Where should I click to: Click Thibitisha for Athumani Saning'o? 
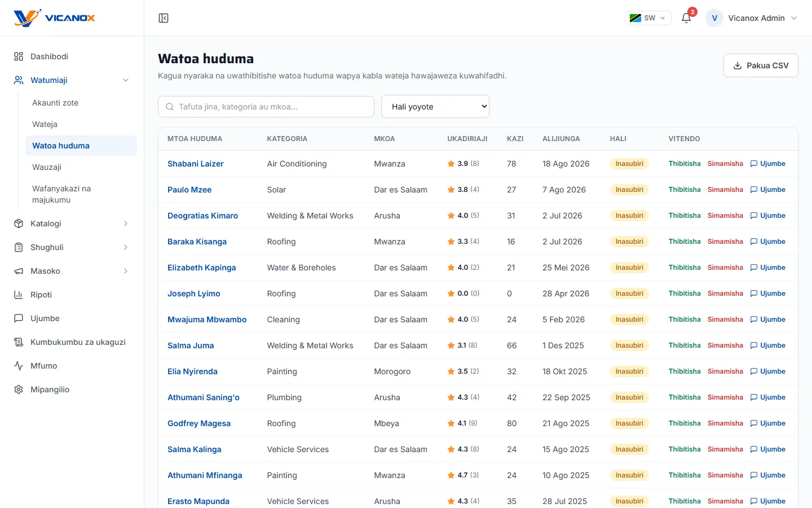pos(685,397)
